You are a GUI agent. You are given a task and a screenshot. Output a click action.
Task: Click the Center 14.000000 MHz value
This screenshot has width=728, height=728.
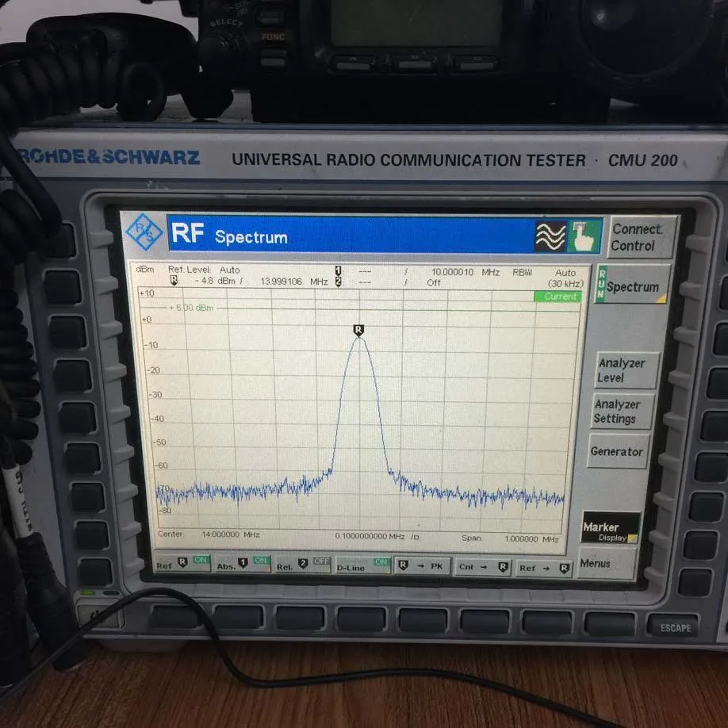(x=231, y=535)
